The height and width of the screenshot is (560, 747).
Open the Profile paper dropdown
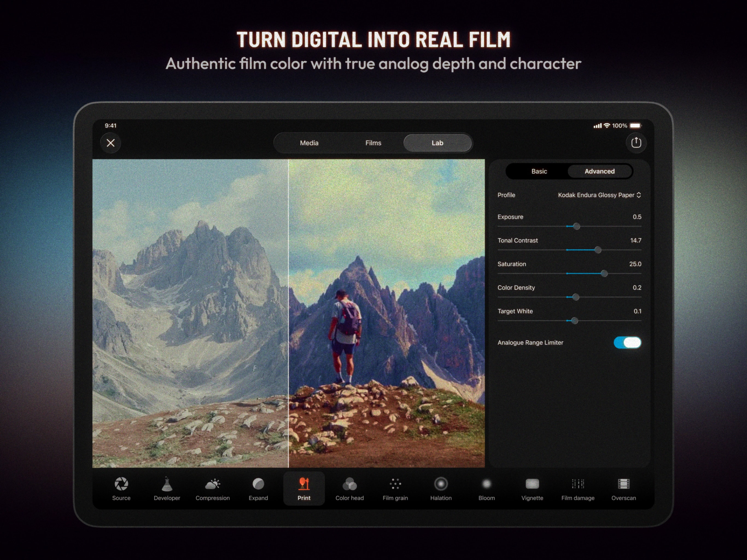[x=599, y=195]
